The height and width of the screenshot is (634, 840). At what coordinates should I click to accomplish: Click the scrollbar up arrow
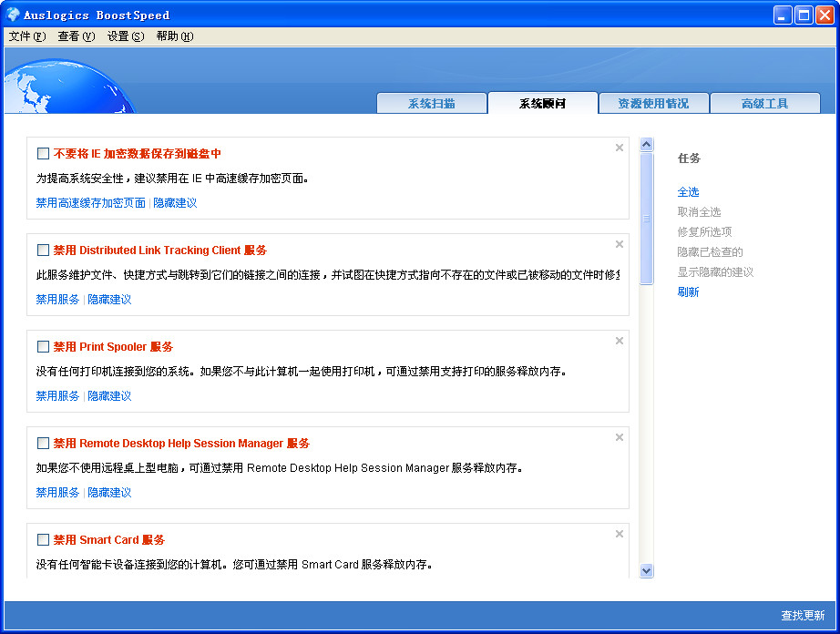click(647, 144)
